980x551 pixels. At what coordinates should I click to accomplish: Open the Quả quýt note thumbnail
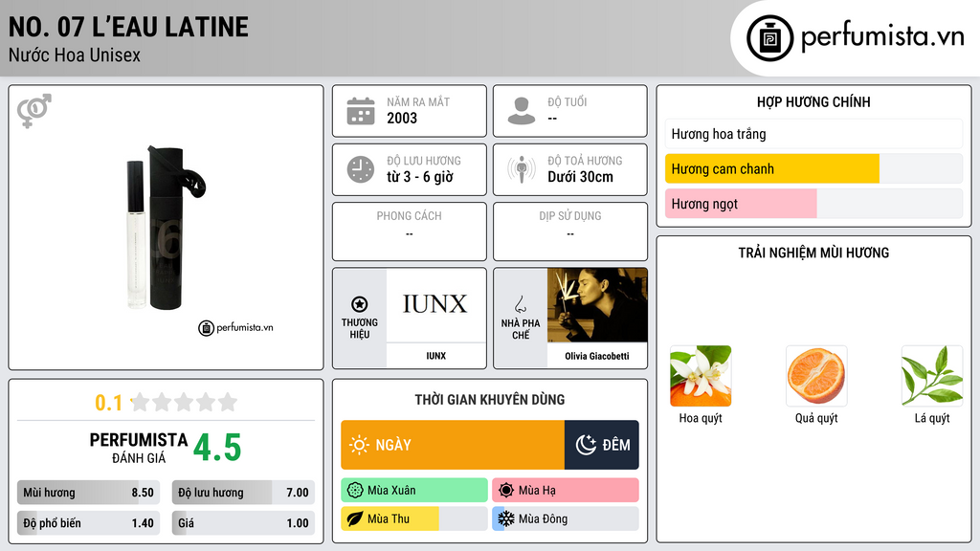(816, 376)
